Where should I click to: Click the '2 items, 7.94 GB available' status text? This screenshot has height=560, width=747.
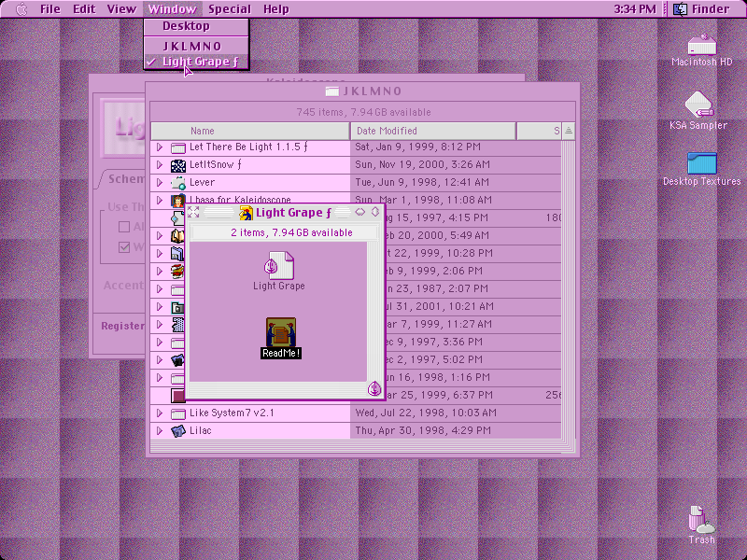(291, 232)
